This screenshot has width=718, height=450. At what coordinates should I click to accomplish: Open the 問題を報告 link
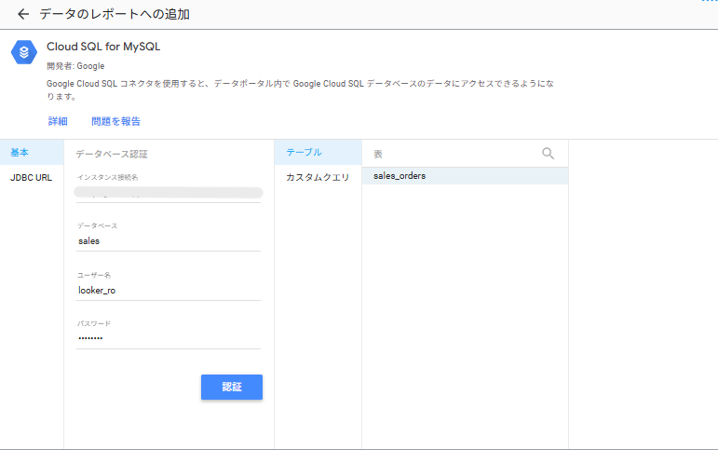(116, 121)
